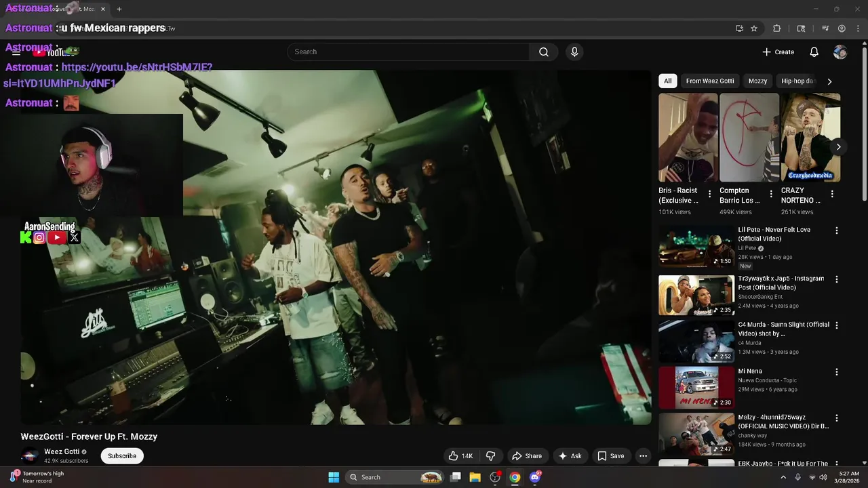Share the video
Image resolution: width=868 pixels, height=488 pixels.
tap(527, 456)
